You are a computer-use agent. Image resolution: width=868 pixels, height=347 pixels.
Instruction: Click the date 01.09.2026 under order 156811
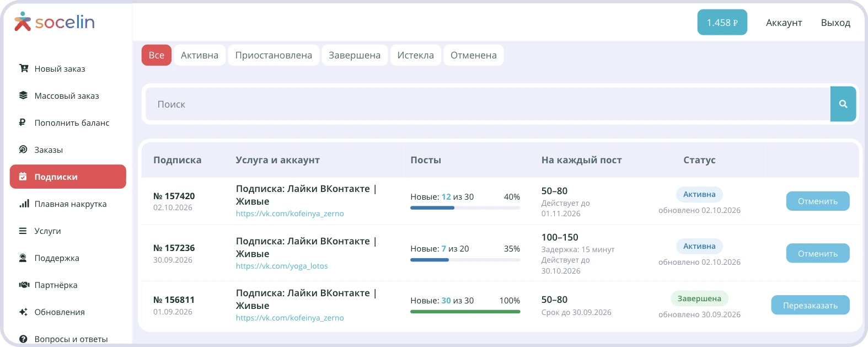pos(173,312)
